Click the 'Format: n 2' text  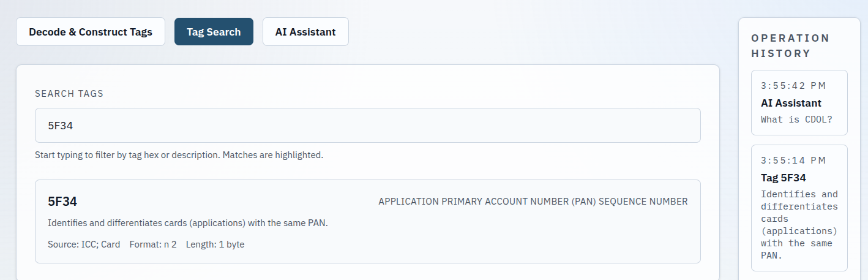click(153, 244)
